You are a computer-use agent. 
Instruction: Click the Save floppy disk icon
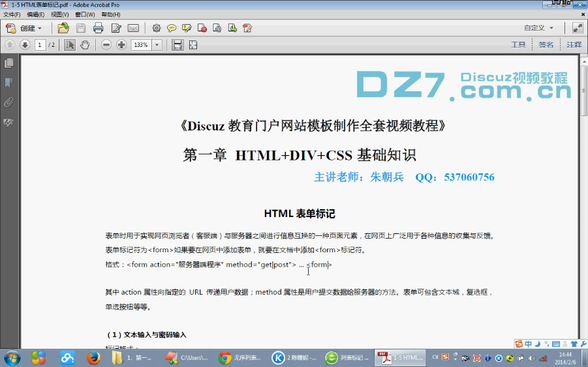point(81,28)
